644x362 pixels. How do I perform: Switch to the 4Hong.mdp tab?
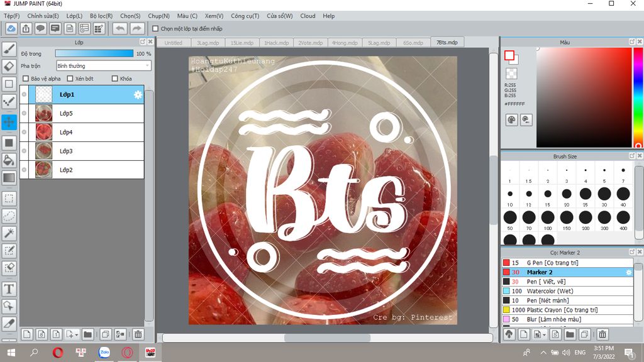click(x=345, y=43)
